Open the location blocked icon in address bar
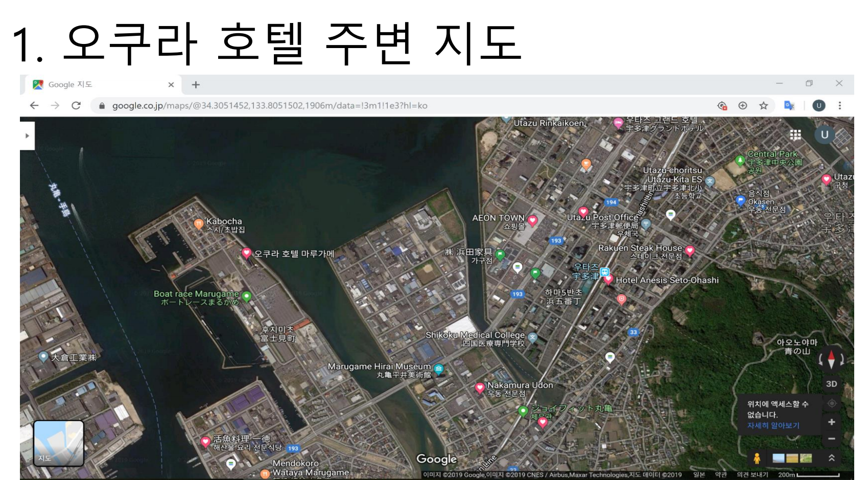 722,105
